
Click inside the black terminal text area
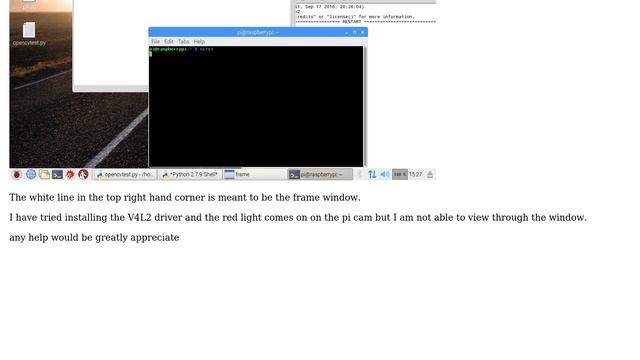pyautogui.click(x=256, y=106)
